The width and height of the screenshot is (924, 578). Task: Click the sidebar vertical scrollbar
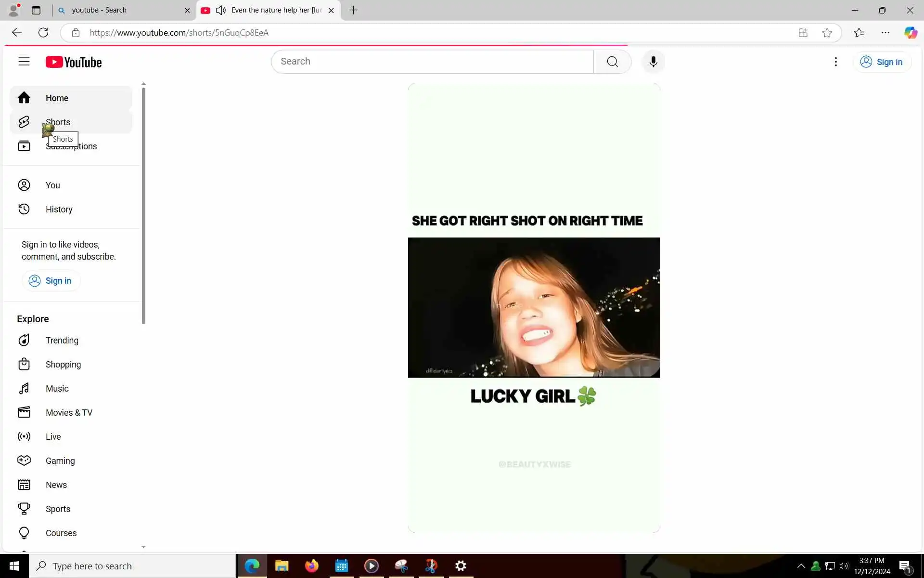pos(143,205)
